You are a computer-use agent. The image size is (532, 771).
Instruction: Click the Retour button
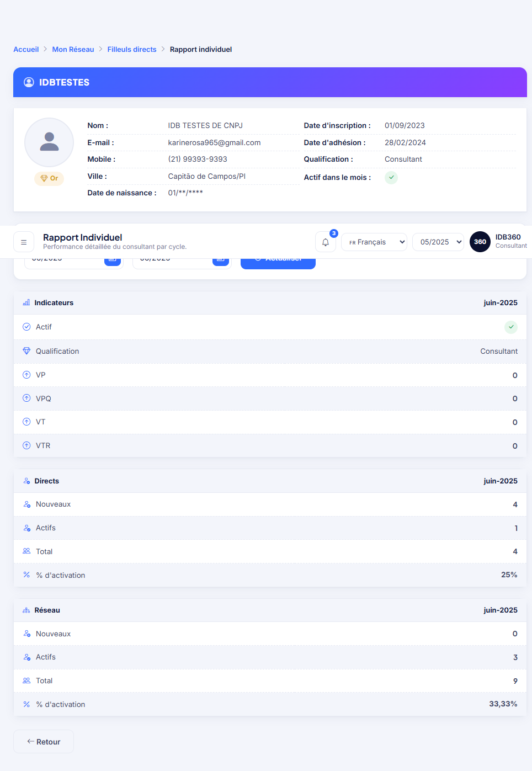click(44, 741)
